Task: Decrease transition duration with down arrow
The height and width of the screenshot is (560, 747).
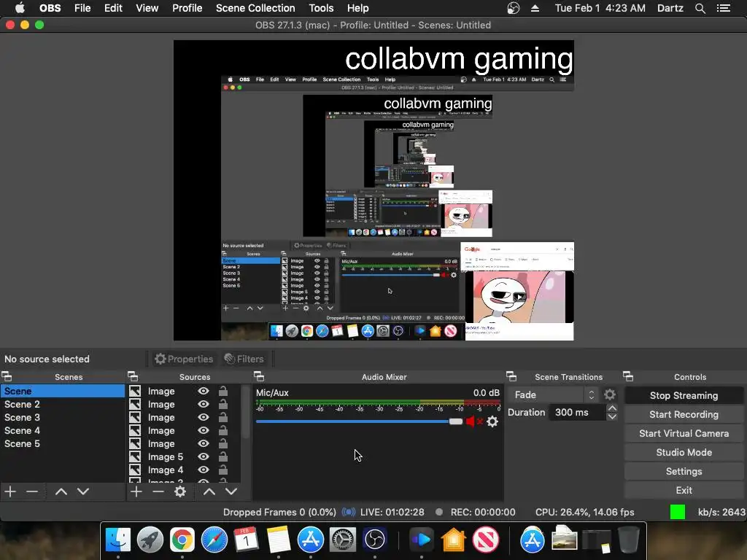Action: 613,416
